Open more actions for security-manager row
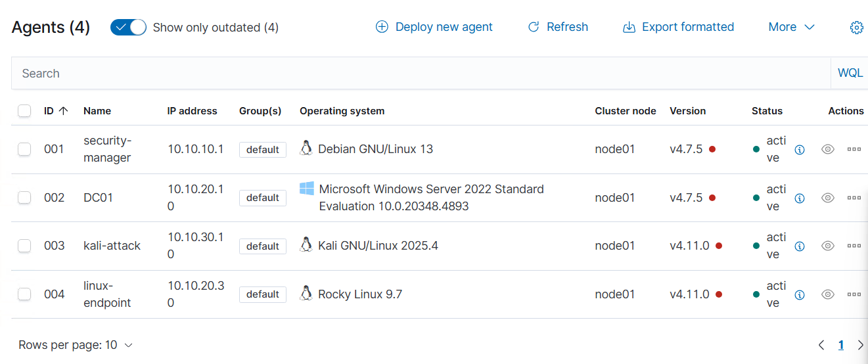 point(854,149)
